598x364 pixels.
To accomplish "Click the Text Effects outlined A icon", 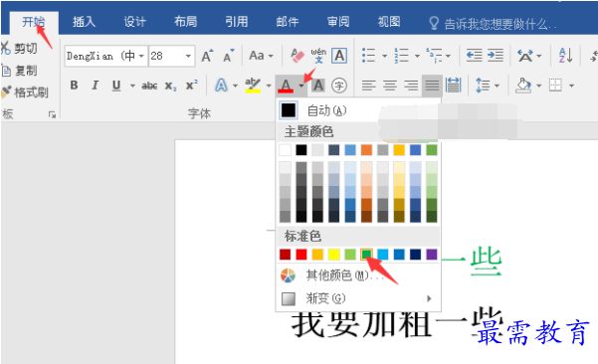I will [x=221, y=85].
